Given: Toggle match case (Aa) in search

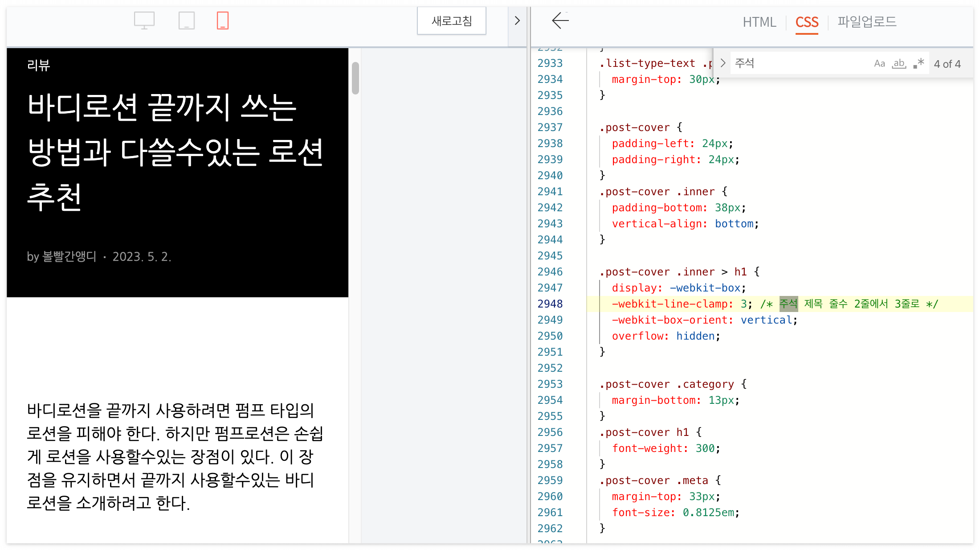Looking at the screenshot, I should coord(879,64).
